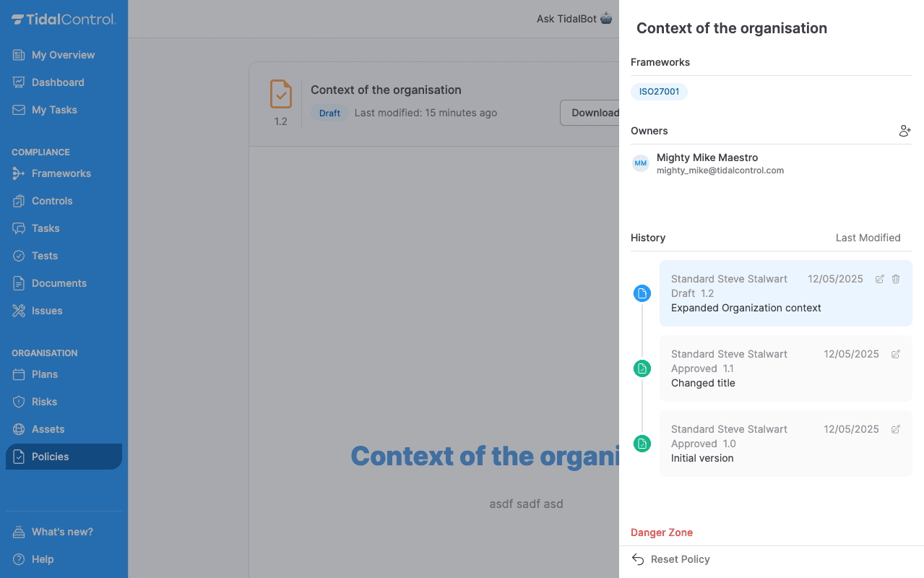Screen dimensions: 924x578
Task: Open the Frameworks section
Action: pyautogui.click(x=61, y=173)
